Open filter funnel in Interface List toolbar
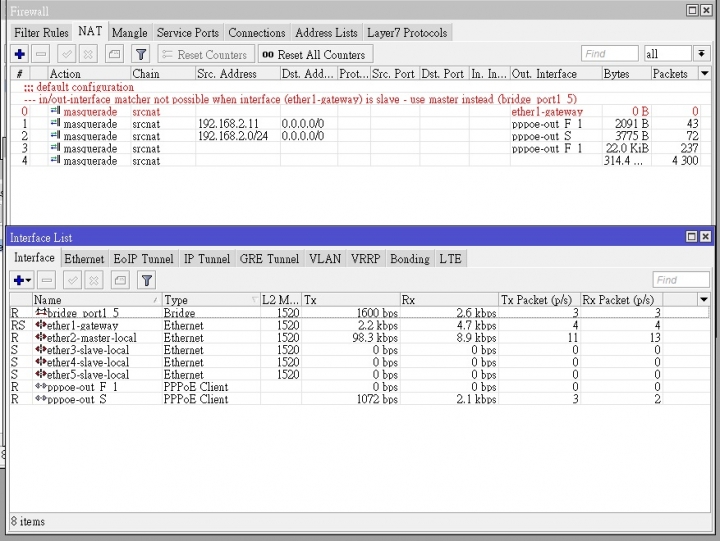Viewport: 720px width, 541px height. (x=146, y=280)
